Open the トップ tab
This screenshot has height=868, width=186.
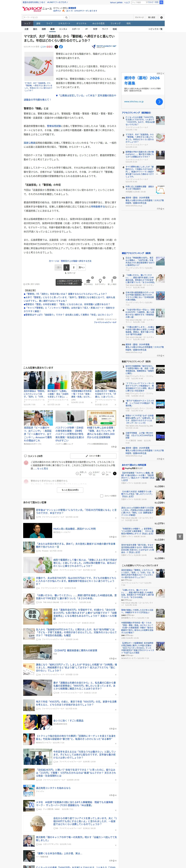point(27,24)
